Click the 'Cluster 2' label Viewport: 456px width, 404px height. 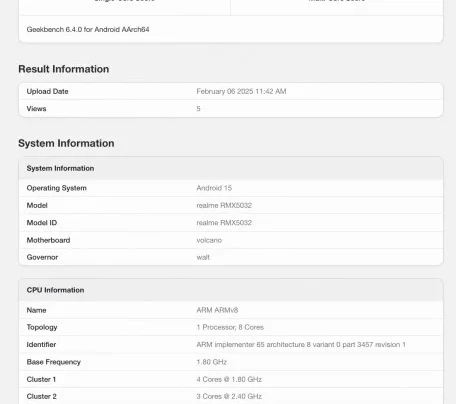click(42, 396)
